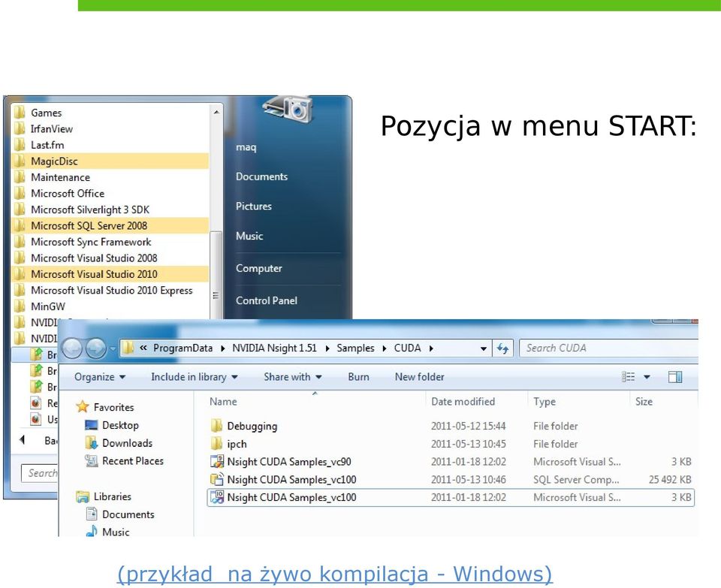Open Share with dropdown

(292, 377)
